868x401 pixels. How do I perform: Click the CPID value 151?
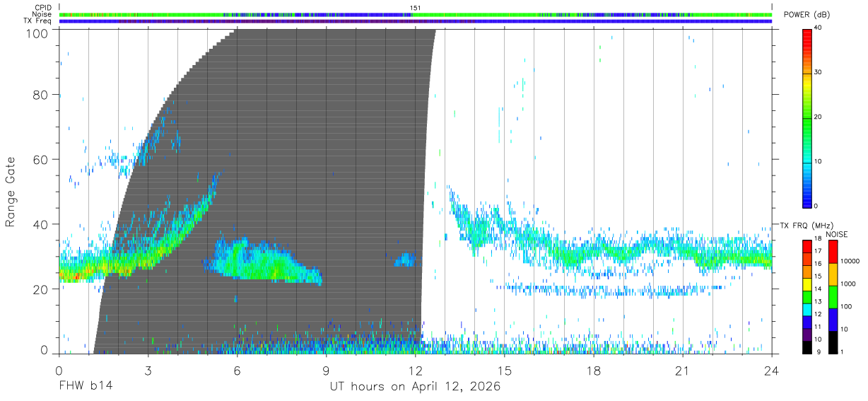coord(416,8)
